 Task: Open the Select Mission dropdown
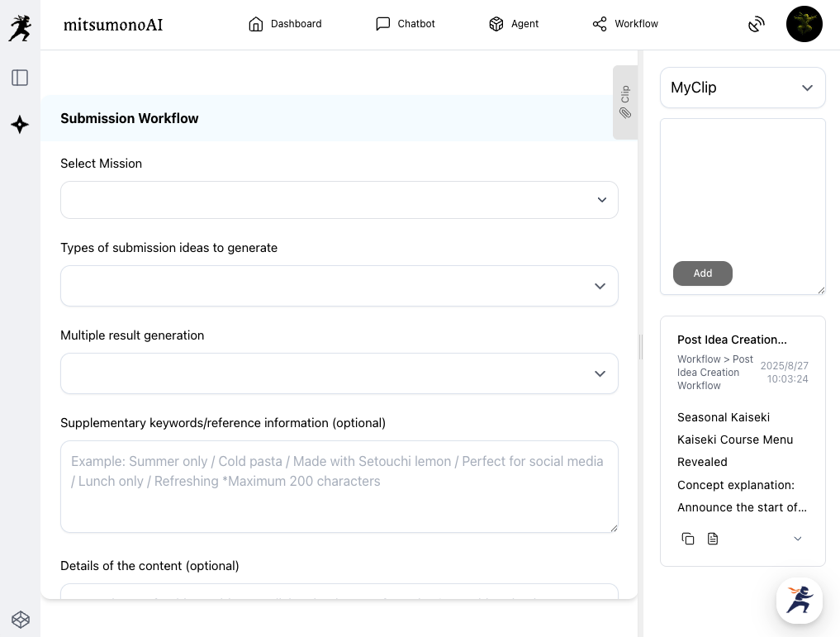tap(339, 200)
